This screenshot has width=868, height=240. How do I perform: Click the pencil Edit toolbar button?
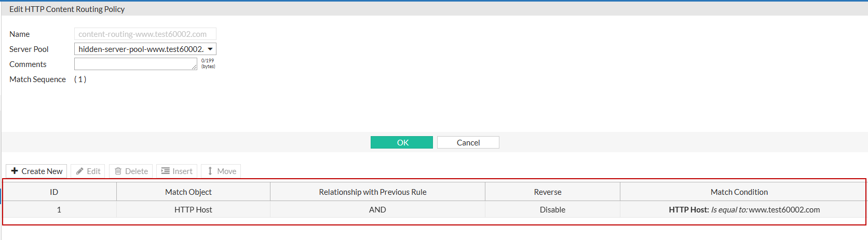(88, 171)
